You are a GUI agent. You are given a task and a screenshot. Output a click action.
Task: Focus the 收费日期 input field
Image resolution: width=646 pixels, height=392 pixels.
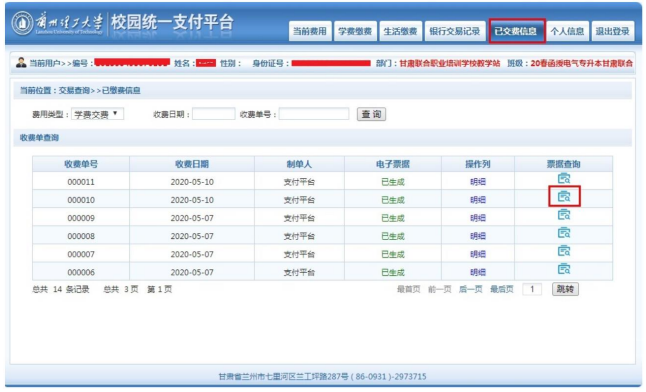213,114
